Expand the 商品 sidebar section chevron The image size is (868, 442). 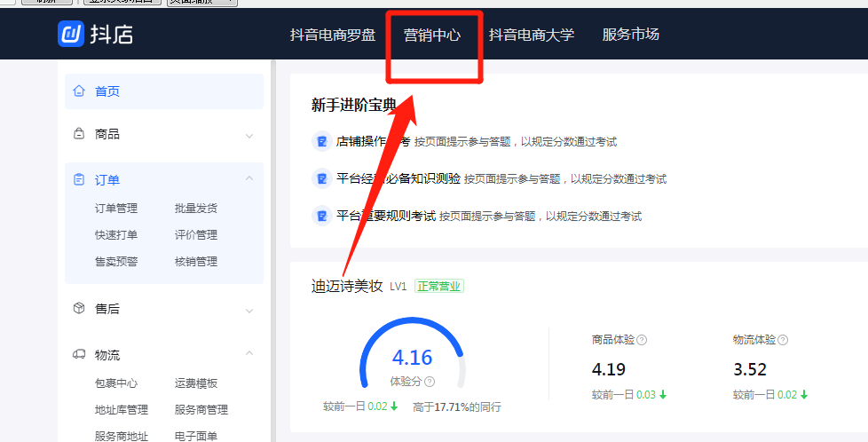pos(249,136)
